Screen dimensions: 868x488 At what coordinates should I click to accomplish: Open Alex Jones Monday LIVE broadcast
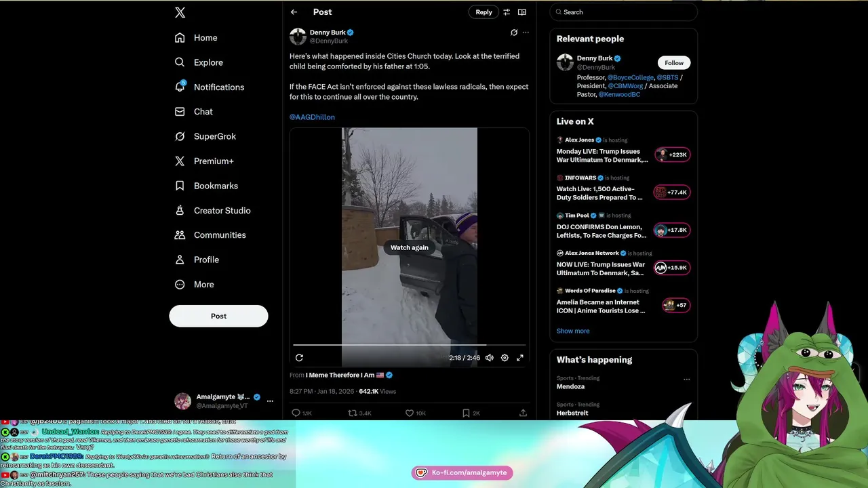coord(602,156)
